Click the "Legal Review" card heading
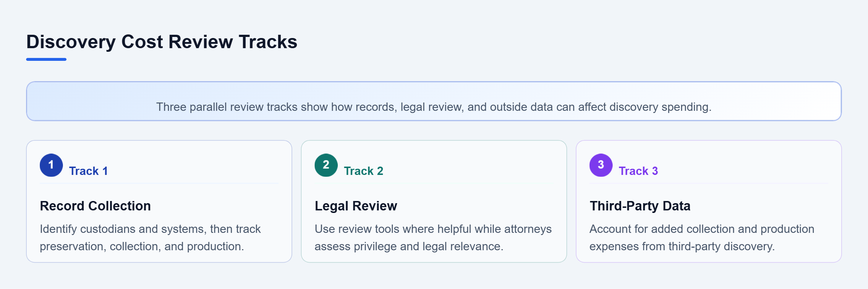The width and height of the screenshot is (868, 289). 356,206
